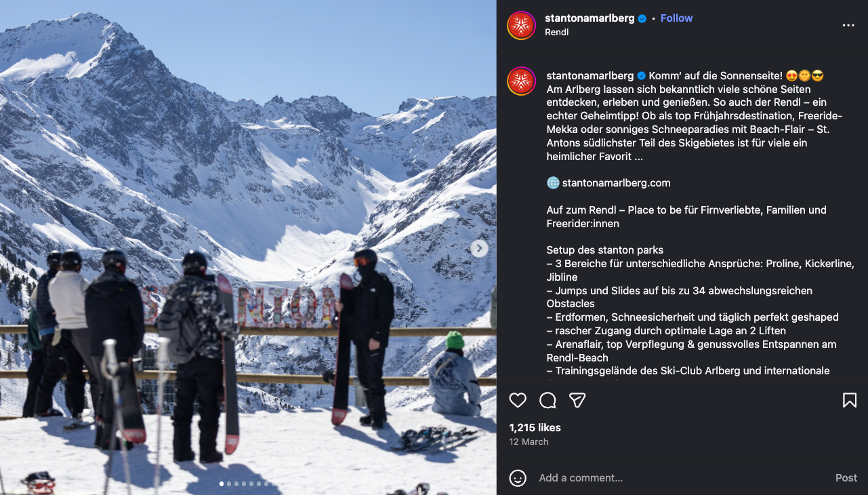This screenshot has width=868, height=495.
Task: Jump to the second carousel dot indicator
Action: click(x=229, y=484)
